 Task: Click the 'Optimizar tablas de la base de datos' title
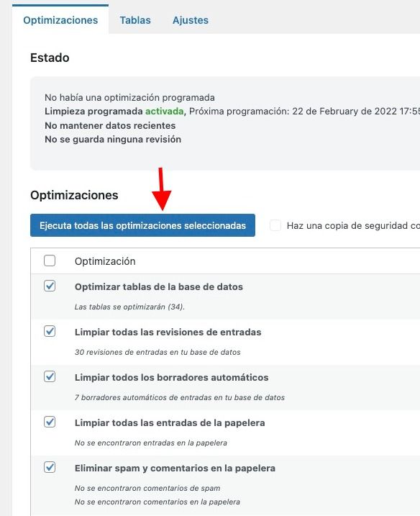pyautogui.click(x=158, y=286)
